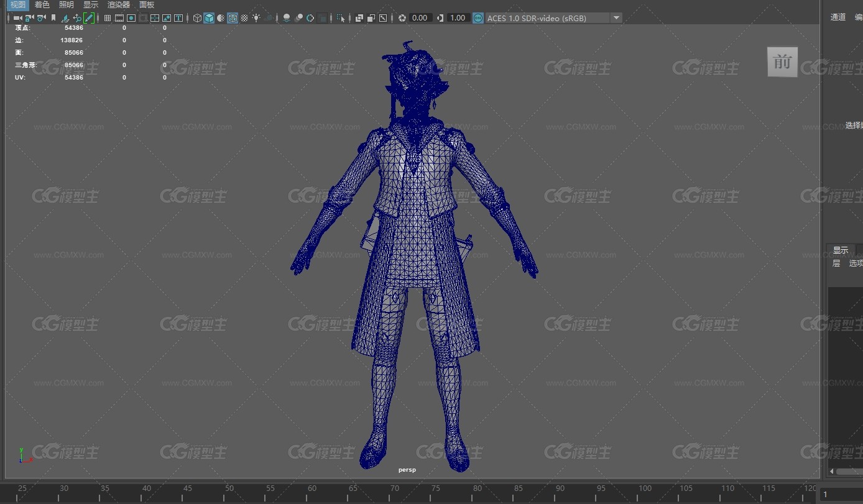Open the 渲染器 panel menu
This screenshot has height=504, width=863.
pos(119,5)
